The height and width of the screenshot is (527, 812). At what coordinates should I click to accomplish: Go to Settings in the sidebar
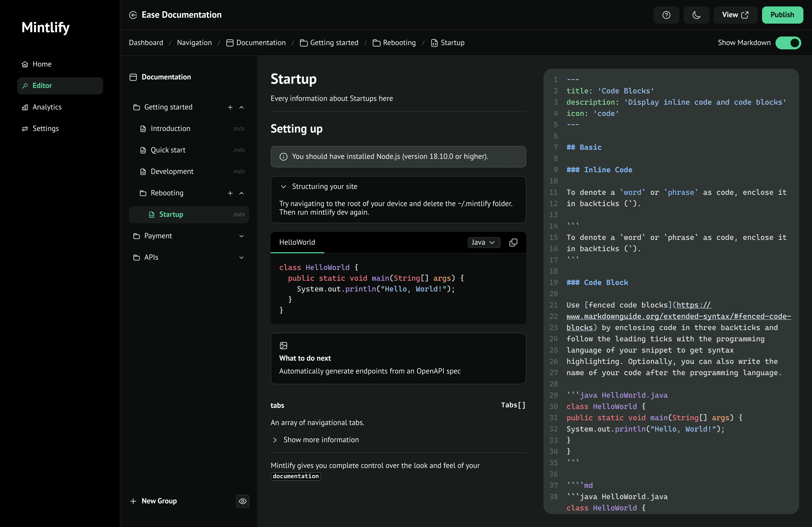[x=45, y=129]
